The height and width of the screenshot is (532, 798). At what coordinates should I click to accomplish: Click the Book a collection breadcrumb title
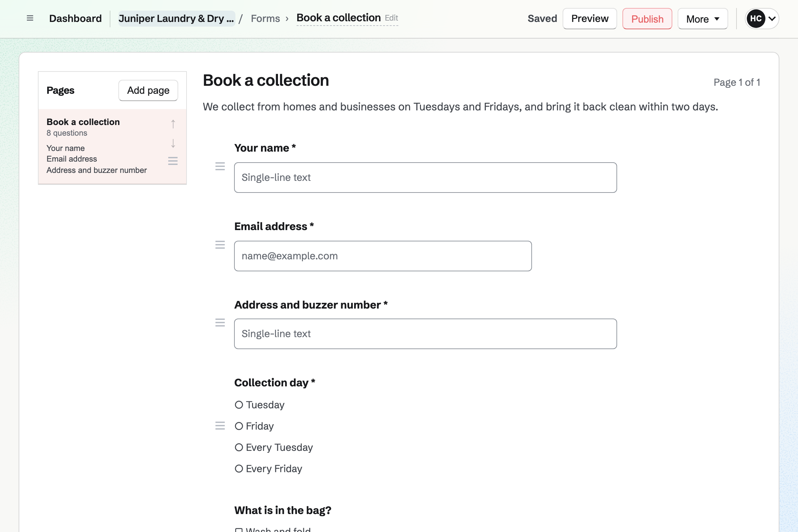pyautogui.click(x=338, y=18)
